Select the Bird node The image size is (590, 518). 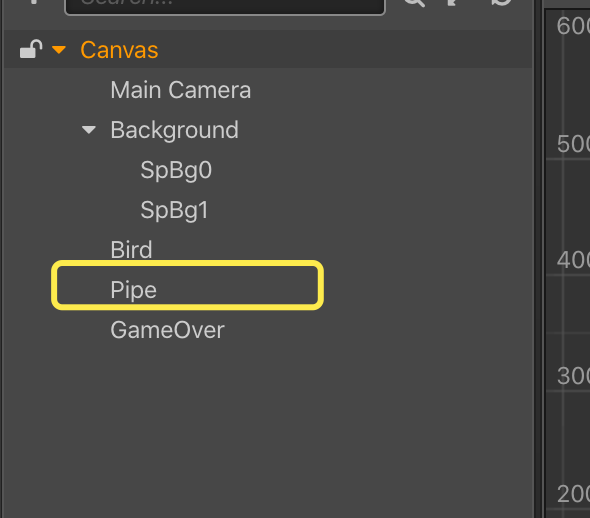pyautogui.click(x=131, y=250)
